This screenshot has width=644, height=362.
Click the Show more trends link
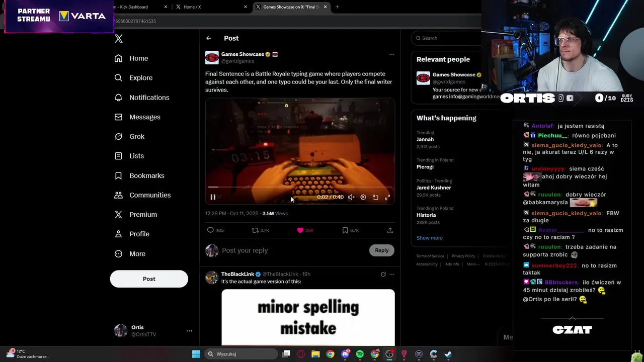[x=429, y=238]
